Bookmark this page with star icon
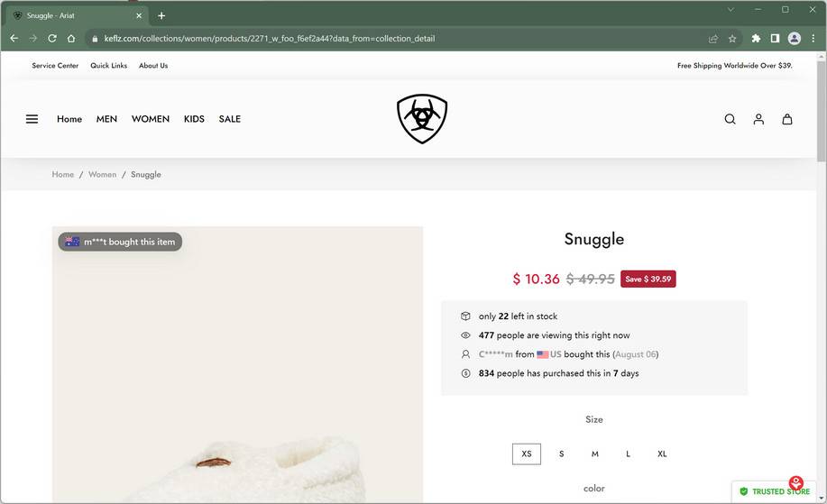This screenshot has width=827, height=504. [732, 39]
